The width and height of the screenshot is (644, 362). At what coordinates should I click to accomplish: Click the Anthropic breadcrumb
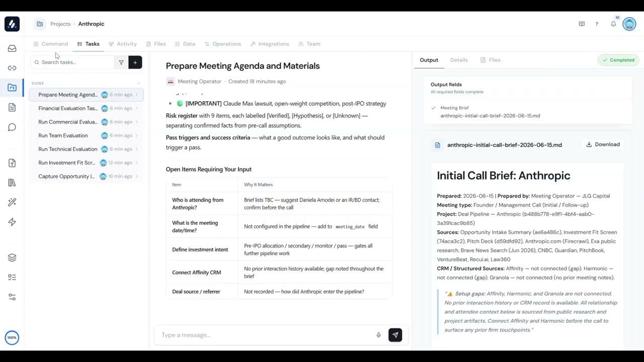click(91, 24)
